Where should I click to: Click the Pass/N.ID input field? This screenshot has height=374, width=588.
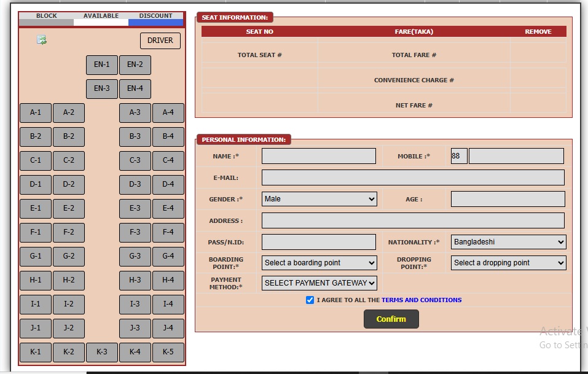tap(319, 242)
